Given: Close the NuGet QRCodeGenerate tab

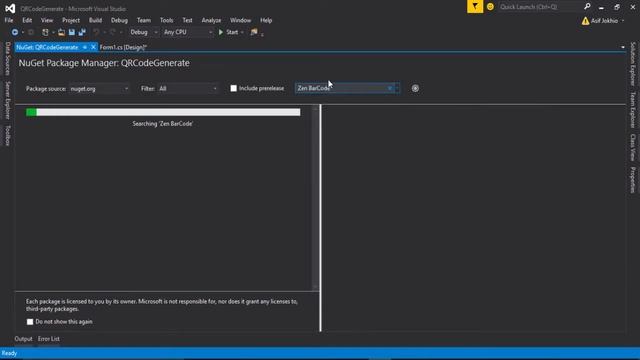Looking at the screenshot, I should pos(93,47).
